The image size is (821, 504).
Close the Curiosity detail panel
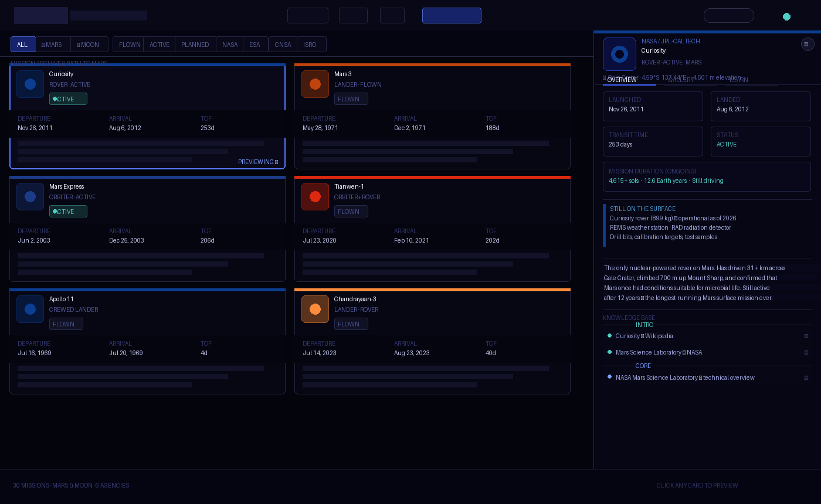[x=808, y=44]
